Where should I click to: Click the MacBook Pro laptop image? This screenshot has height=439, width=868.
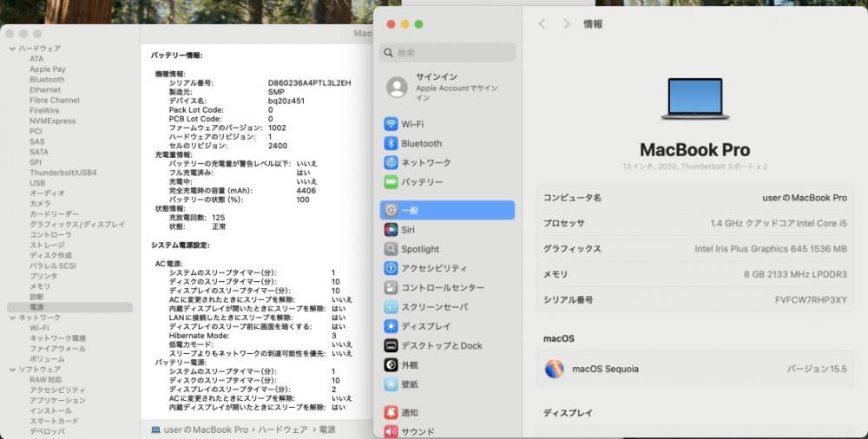coord(695,99)
